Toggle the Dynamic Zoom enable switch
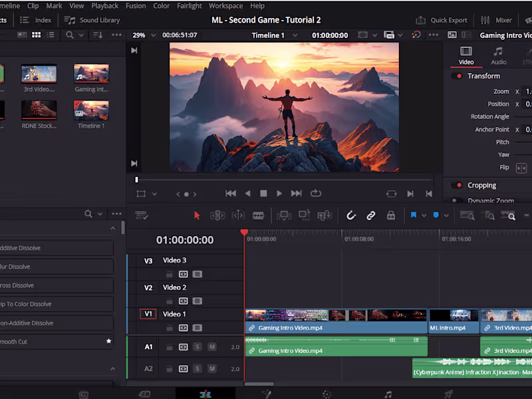Image resolution: width=532 pixels, height=399 pixels. coord(457,200)
